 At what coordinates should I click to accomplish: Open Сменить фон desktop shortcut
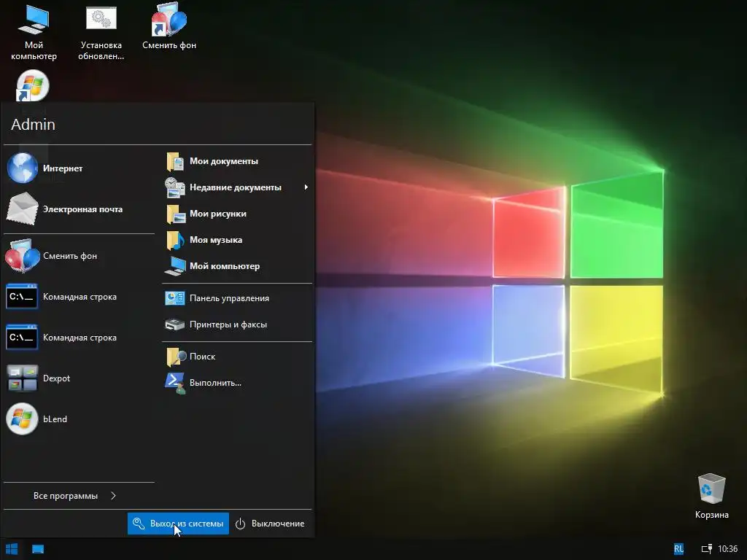pos(169,27)
